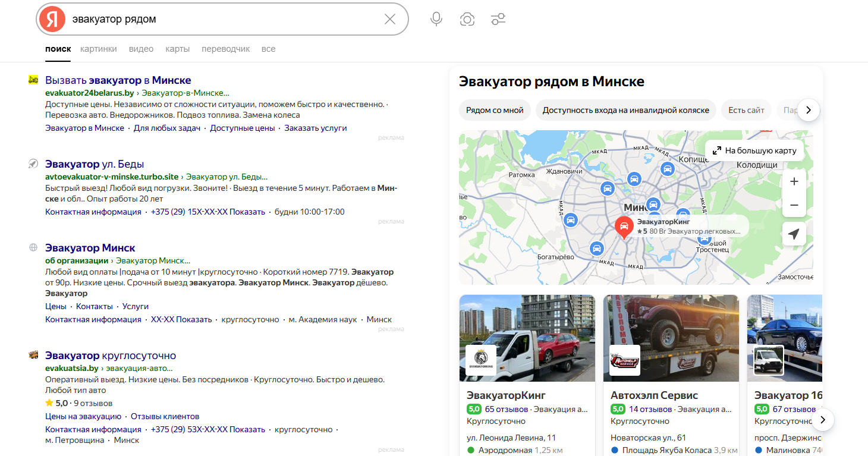Viewport: 868px width, 456px height.
Task: Clear the search query with X
Action: tap(390, 19)
